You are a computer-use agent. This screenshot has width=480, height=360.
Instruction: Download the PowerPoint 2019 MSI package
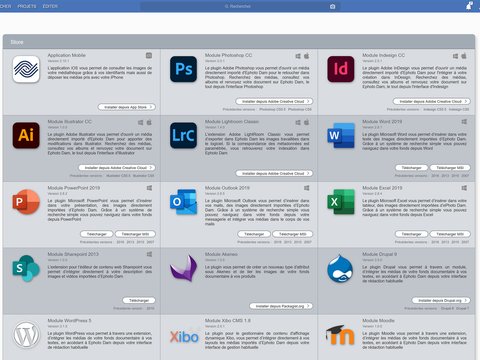135,234
